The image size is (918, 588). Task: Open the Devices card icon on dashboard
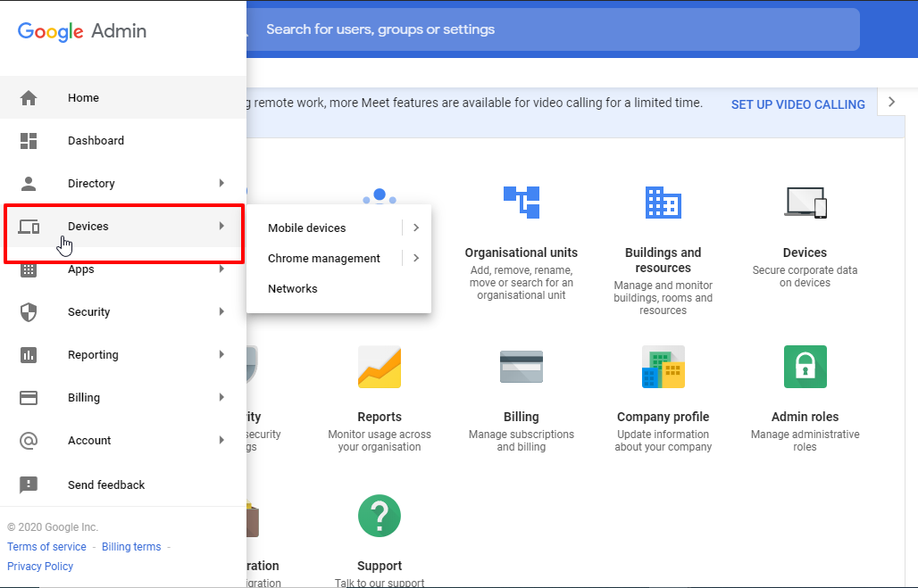[x=805, y=203]
